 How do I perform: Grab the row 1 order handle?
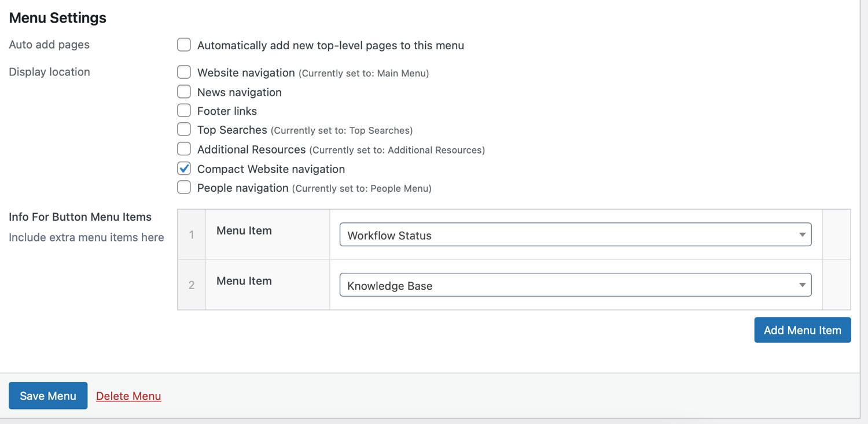point(192,235)
